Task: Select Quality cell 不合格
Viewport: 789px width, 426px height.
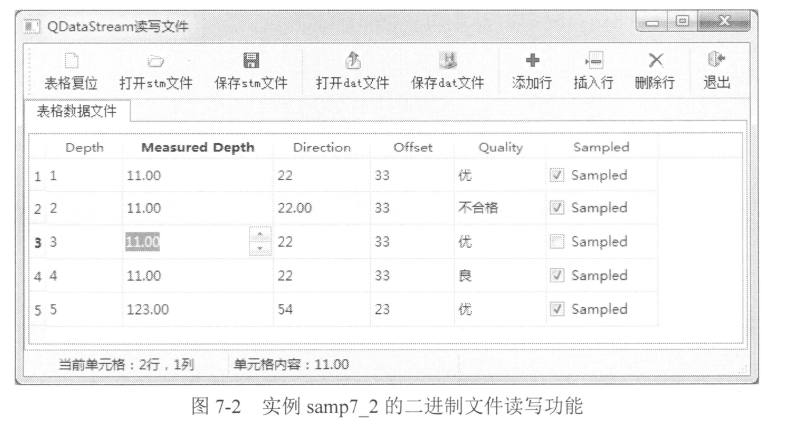Action: pyautogui.click(x=500, y=208)
